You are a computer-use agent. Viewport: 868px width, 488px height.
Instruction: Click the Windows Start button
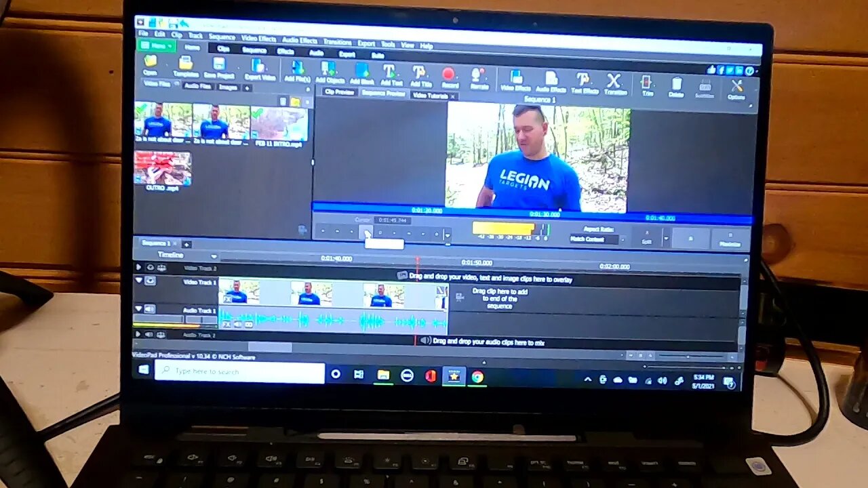tap(143, 369)
